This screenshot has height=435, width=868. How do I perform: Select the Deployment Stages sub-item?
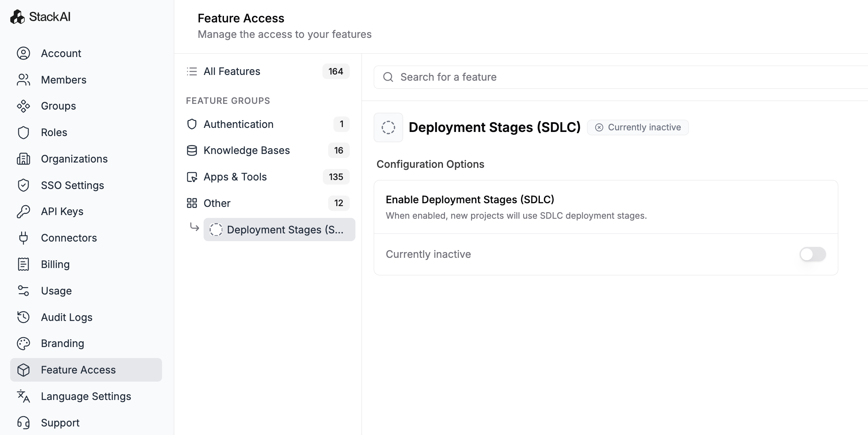click(279, 230)
